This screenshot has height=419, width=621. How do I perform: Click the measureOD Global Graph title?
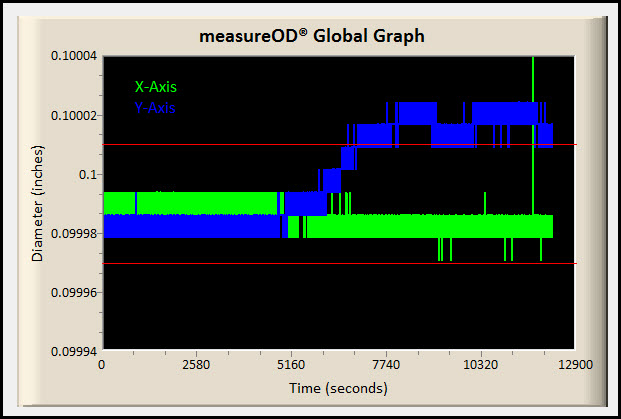pos(312,36)
